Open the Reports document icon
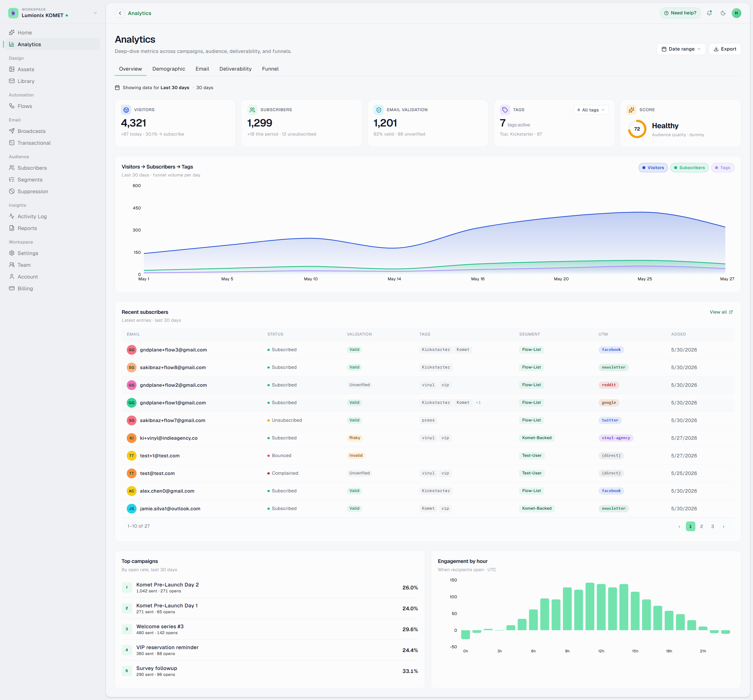 click(12, 228)
